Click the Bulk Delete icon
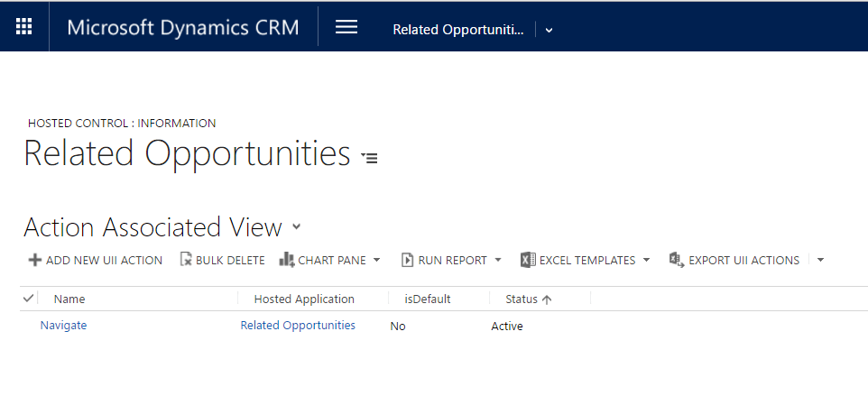Screen dimensions: 868x396 click(x=187, y=260)
